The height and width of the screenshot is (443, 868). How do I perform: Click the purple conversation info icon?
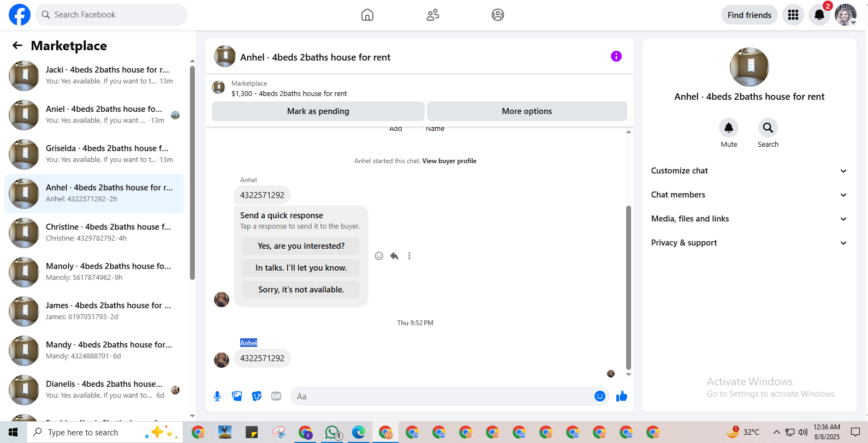tap(616, 56)
